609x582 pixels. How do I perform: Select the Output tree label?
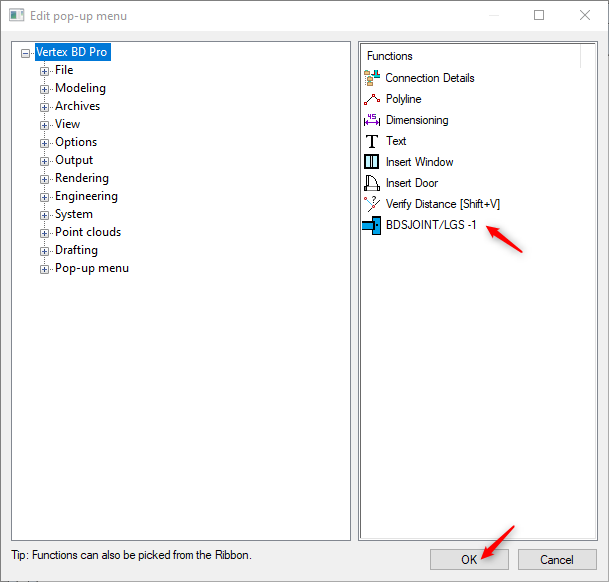click(74, 160)
